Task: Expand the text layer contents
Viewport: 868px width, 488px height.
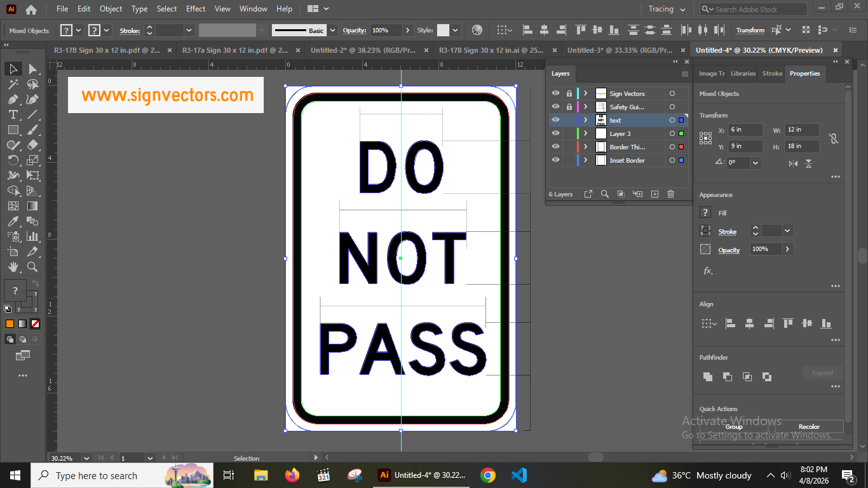Action: [585, 119]
